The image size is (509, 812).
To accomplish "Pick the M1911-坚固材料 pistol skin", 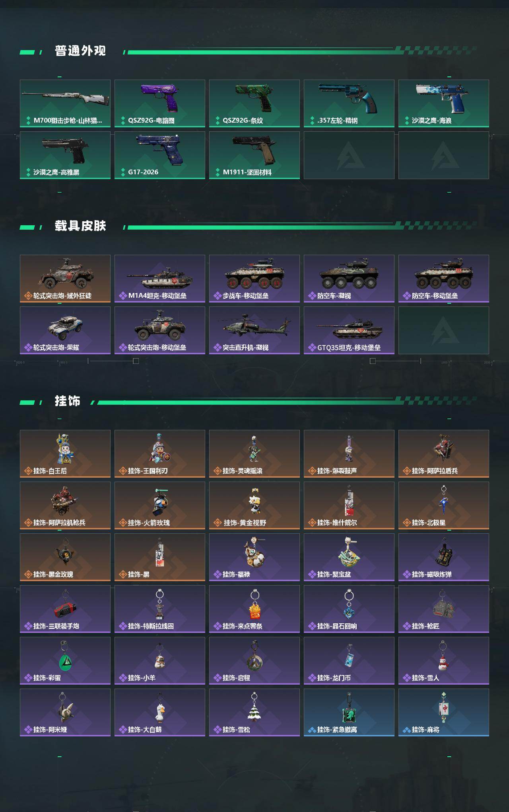I will pyautogui.click(x=254, y=155).
